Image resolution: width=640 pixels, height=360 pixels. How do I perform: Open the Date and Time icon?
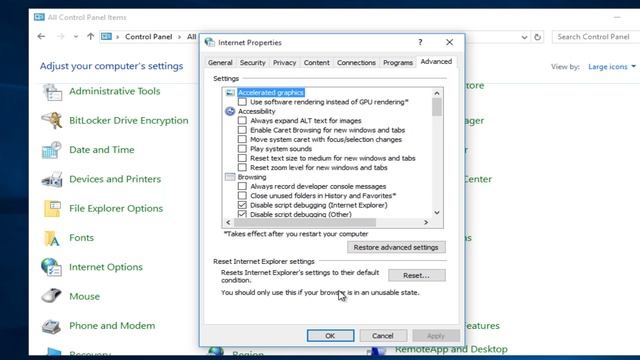[51, 150]
